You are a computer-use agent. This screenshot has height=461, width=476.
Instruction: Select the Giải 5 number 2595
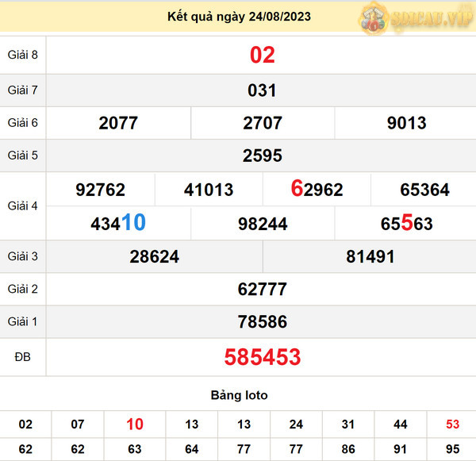point(262,156)
